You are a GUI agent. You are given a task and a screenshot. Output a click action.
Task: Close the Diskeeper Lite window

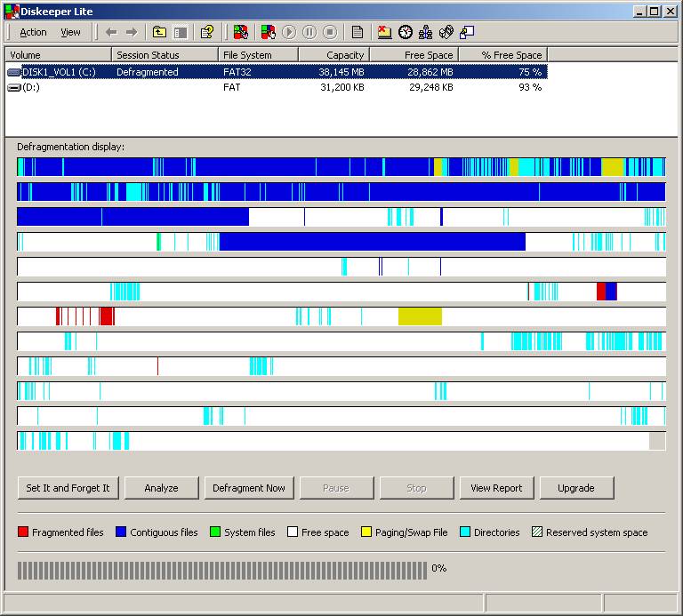pos(671,12)
